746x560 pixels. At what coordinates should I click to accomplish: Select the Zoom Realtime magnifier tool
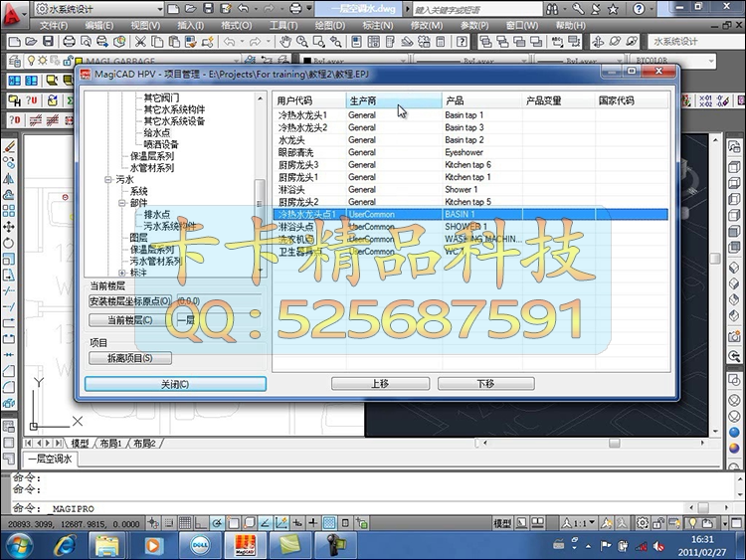[x=302, y=42]
